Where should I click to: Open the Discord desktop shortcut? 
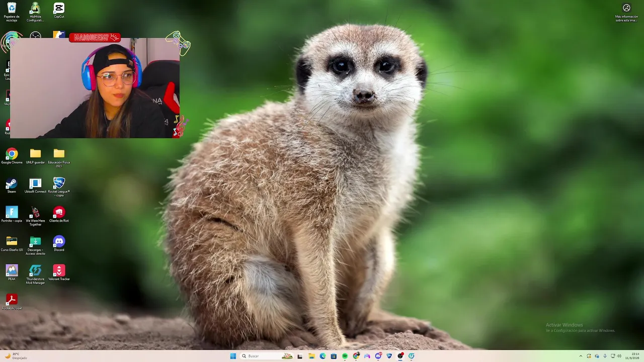pos(59,244)
